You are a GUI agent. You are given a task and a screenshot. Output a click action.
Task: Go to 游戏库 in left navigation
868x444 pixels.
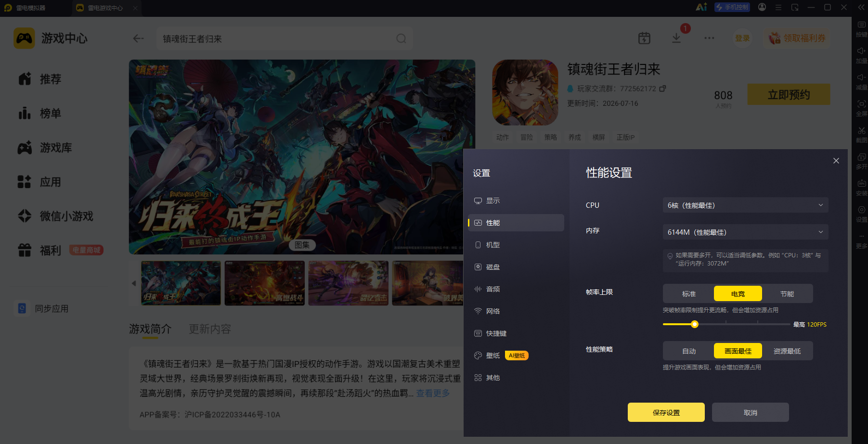pos(44,148)
